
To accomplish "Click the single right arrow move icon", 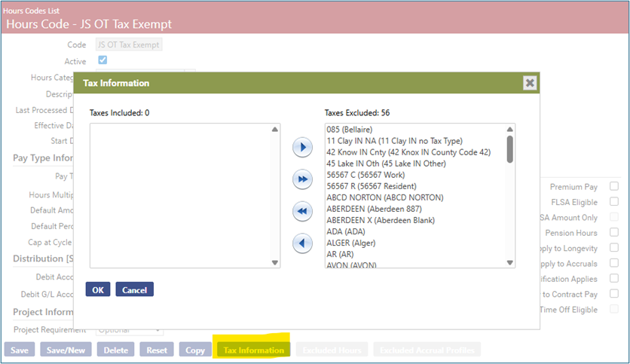I will point(302,148).
